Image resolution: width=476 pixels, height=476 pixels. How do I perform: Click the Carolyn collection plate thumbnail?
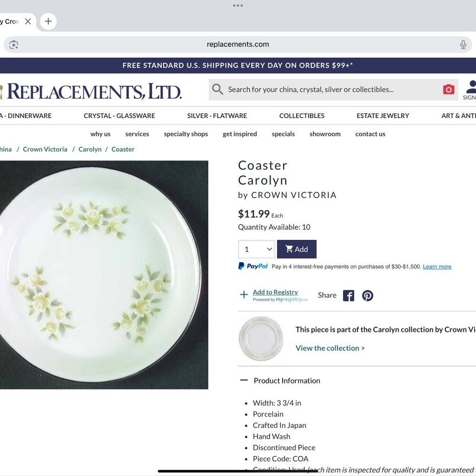tap(261, 338)
